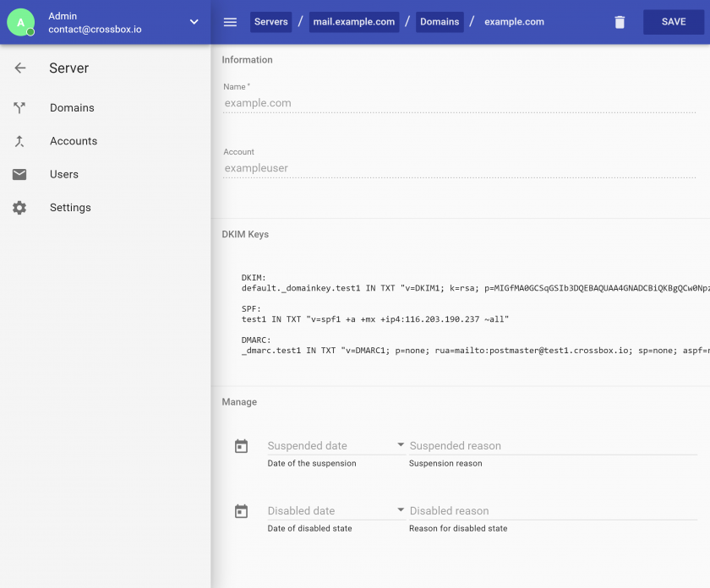This screenshot has width=710, height=588.
Task: Click the Suspended reason field
Action: tap(553, 446)
